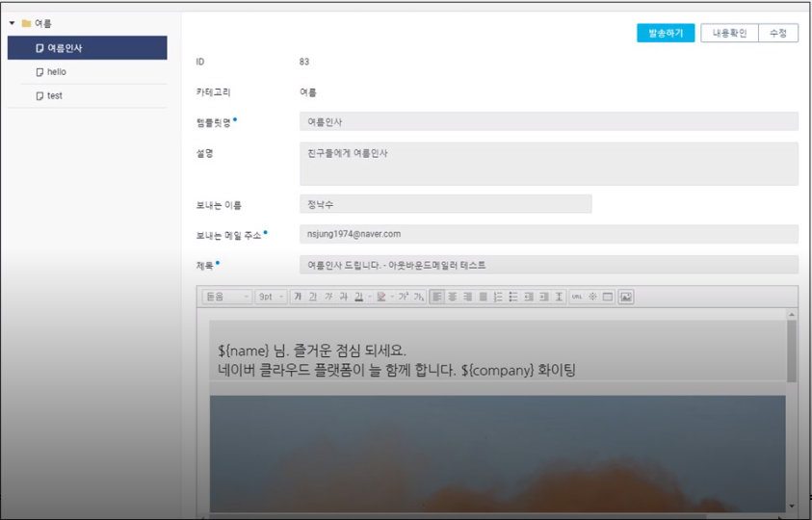
Task: Click the editor vertical scrollbar thumb
Action: 792,350
